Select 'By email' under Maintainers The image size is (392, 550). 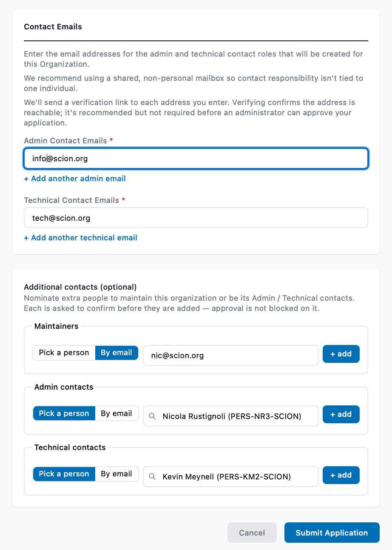116,353
